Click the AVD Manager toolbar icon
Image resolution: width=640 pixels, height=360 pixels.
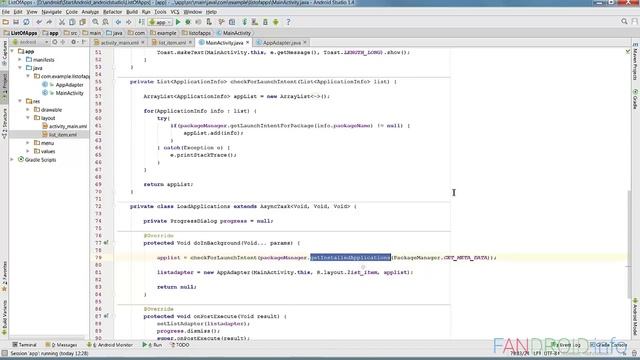click(x=255, y=22)
